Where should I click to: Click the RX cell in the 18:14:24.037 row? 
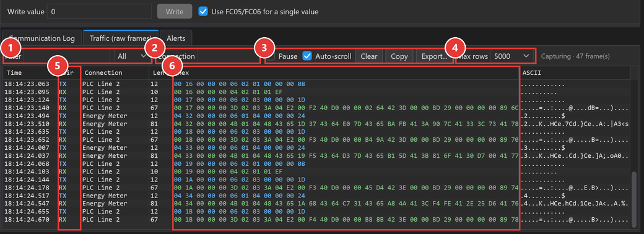coord(63,155)
